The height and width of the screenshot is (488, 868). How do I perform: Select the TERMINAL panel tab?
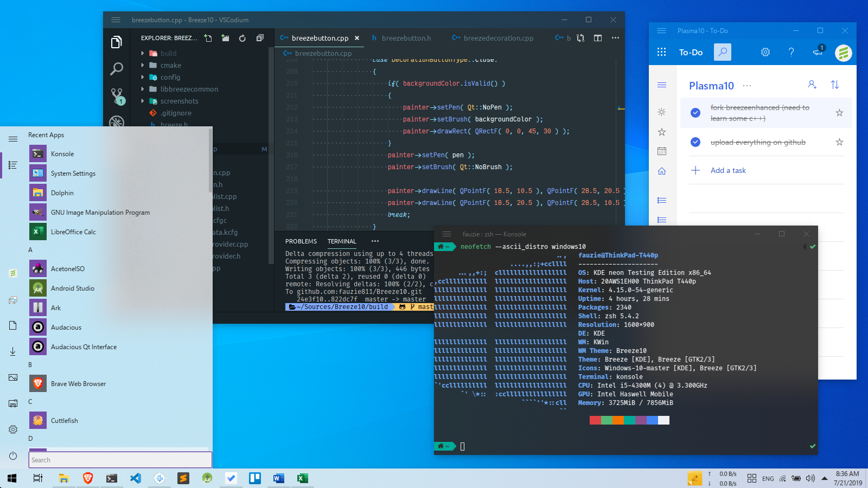342,241
